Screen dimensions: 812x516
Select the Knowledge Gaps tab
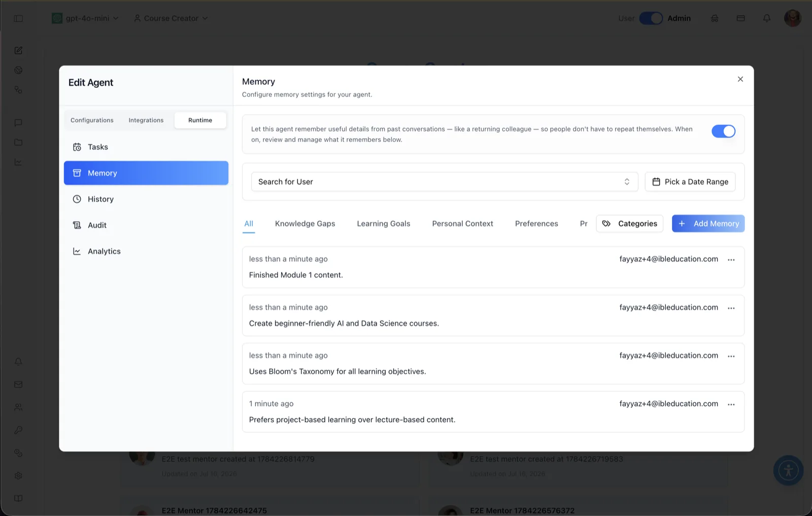pyautogui.click(x=305, y=223)
